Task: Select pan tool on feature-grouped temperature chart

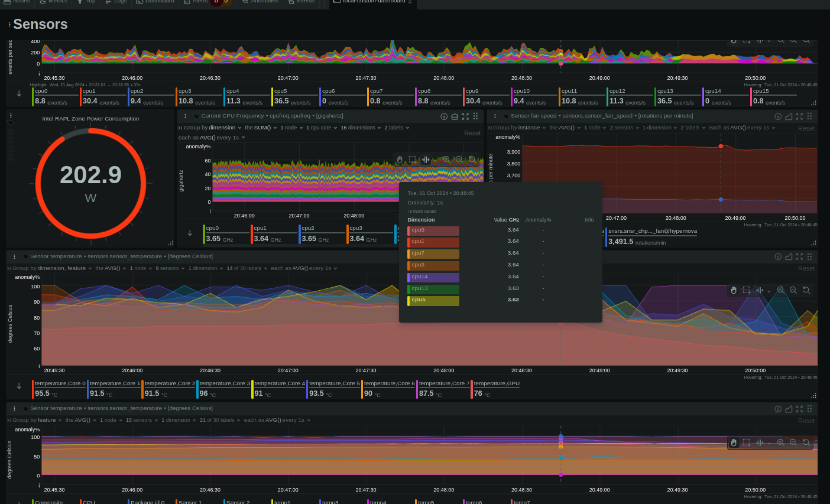Action: coord(734,443)
